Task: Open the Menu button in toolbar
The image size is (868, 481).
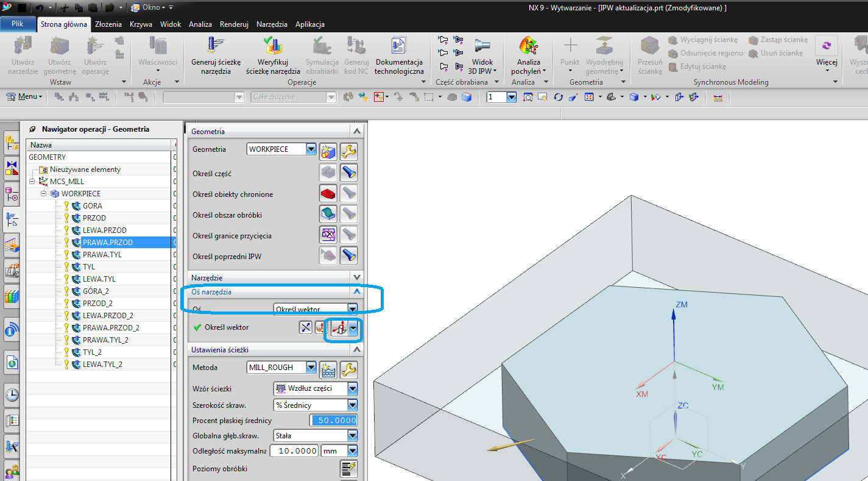Action: click(24, 97)
